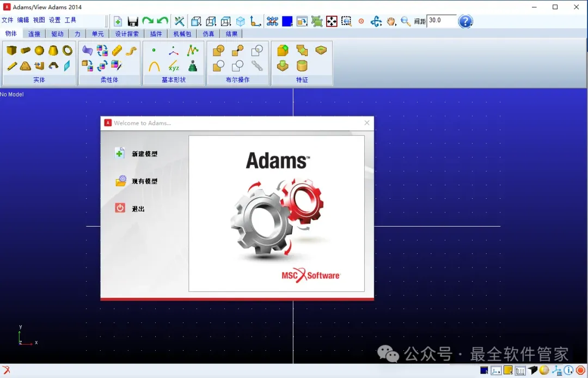Click the coordinate axes triad icon

tap(255, 21)
